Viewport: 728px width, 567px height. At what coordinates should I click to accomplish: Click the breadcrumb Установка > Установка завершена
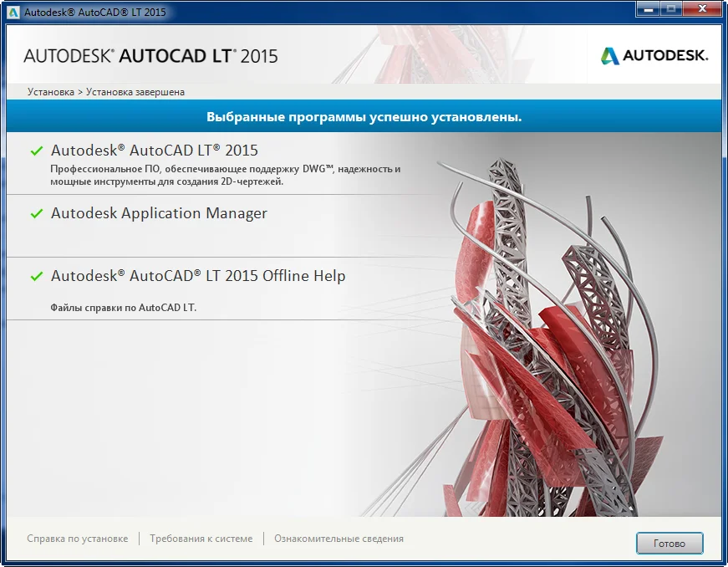coord(106,92)
